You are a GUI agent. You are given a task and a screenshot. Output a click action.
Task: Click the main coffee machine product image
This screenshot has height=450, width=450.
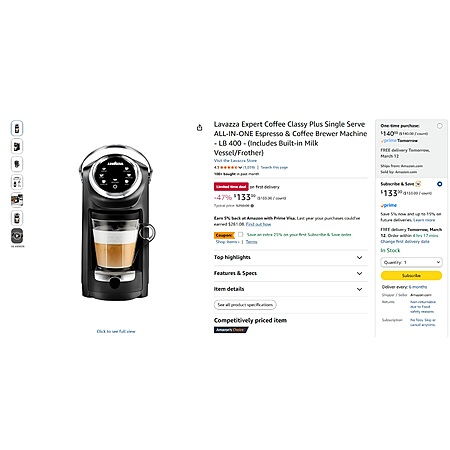tap(116, 223)
